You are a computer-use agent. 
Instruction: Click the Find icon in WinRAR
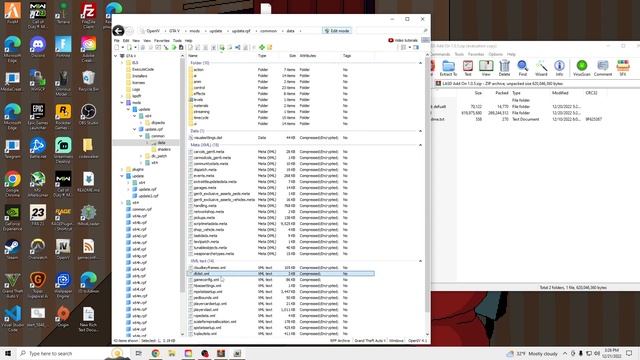[522, 68]
